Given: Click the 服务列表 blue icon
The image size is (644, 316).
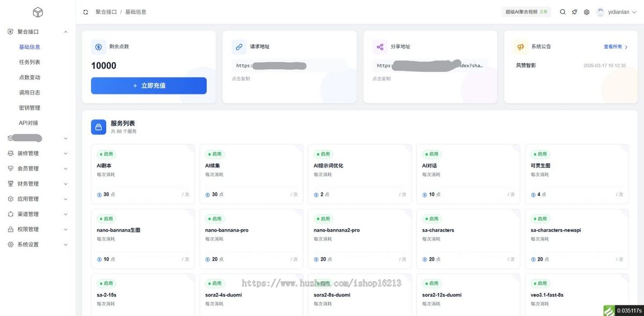Looking at the screenshot, I should click(x=98, y=127).
